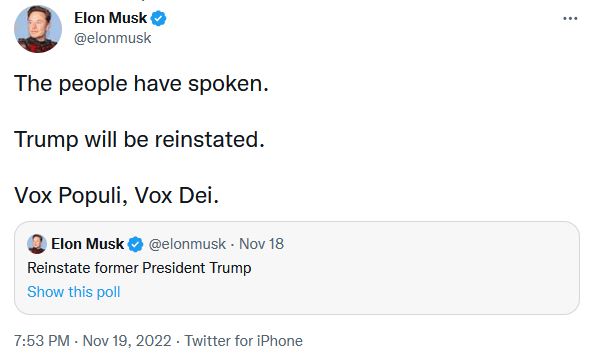Open the Nov 18 date on the quoted tweet
Image resolution: width=591 pixels, height=362 pixels.
coord(261,244)
